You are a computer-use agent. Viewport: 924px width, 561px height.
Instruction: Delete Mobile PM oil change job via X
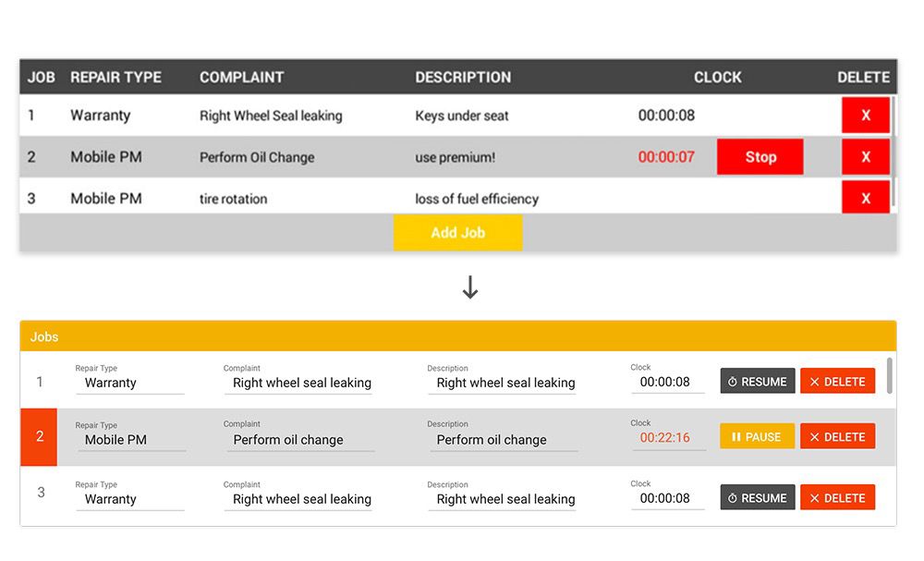tap(865, 157)
